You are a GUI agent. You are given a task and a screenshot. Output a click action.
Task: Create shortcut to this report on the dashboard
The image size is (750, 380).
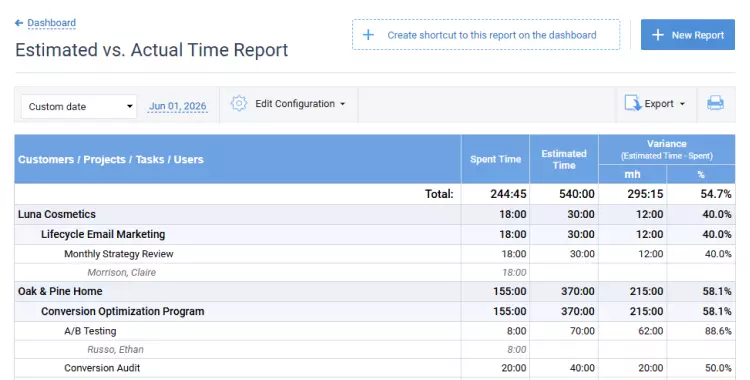click(x=486, y=34)
